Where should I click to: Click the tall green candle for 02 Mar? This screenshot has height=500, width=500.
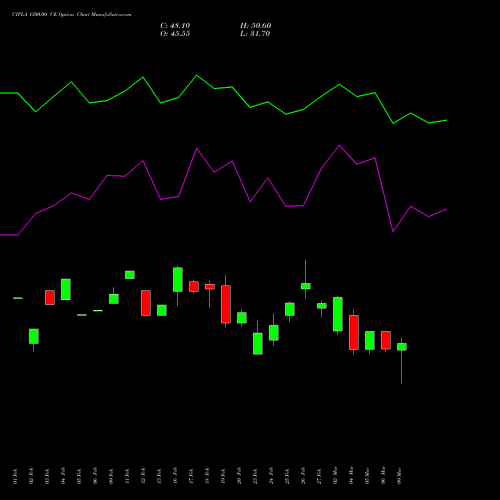coord(338,314)
